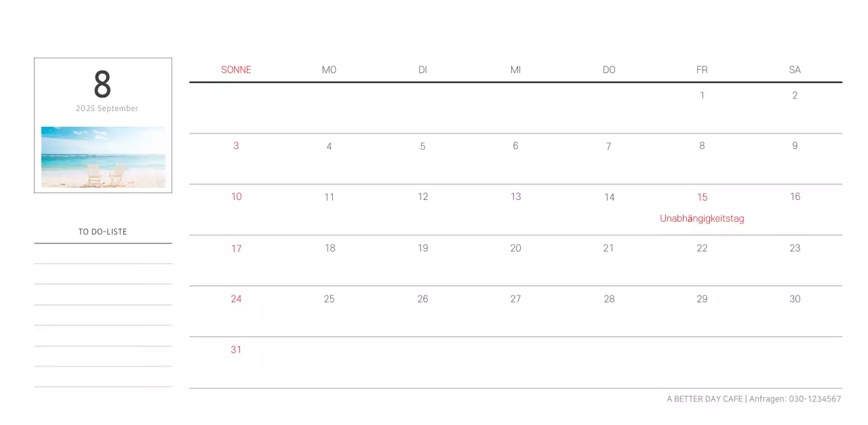This screenshot has height=425, width=868.
Task: Click date 30 on Saturday
Action: [795, 299]
